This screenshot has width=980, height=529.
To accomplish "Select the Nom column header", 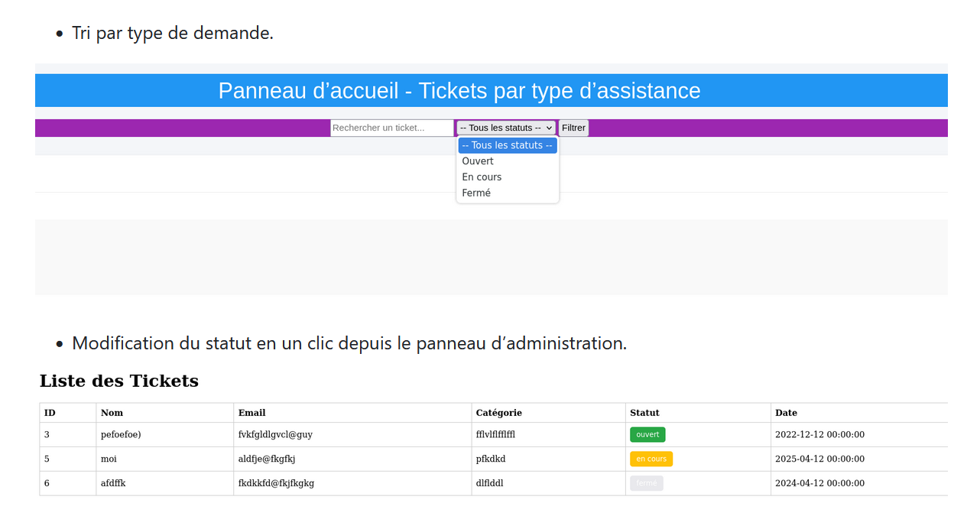I will pos(112,412).
